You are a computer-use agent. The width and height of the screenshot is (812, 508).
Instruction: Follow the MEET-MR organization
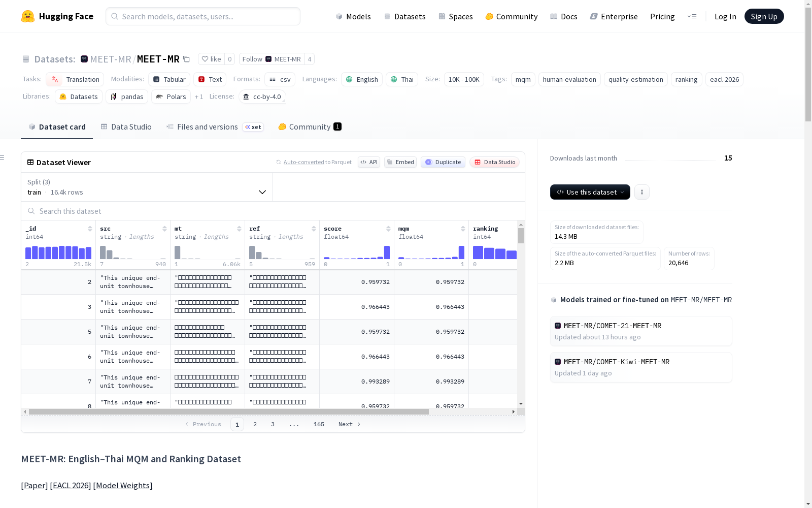272,59
